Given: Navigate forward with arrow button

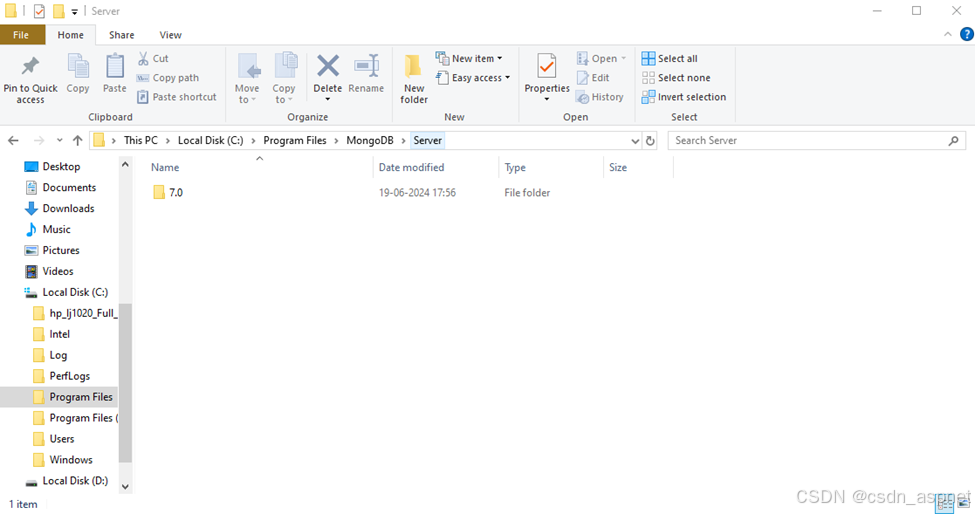Looking at the screenshot, I should [x=39, y=140].
